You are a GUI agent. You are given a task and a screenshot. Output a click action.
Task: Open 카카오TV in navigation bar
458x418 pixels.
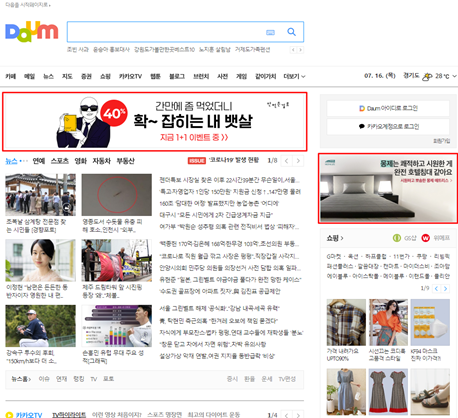[x=130, y=76]
